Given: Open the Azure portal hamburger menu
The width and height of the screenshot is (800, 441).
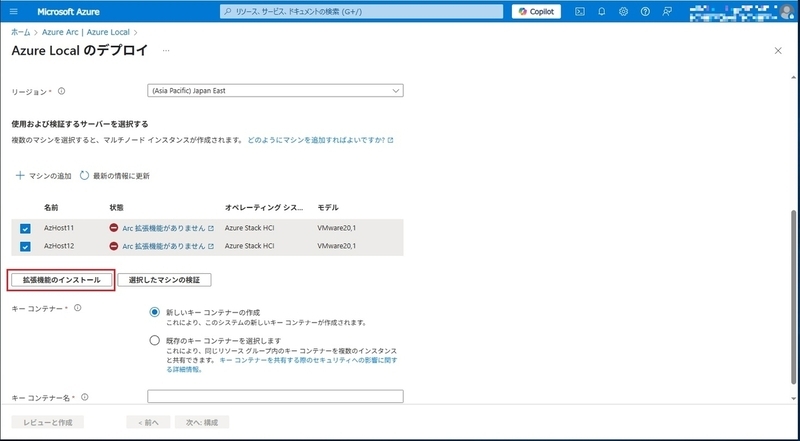Looking at the screenshot, I should tap(14, 11).
